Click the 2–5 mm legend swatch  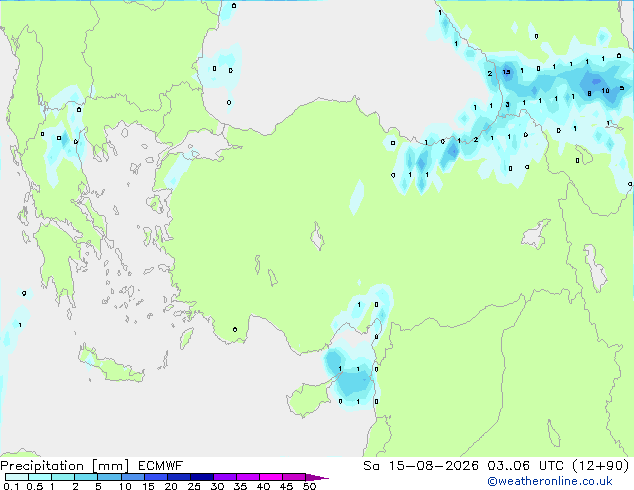[86, 477]
